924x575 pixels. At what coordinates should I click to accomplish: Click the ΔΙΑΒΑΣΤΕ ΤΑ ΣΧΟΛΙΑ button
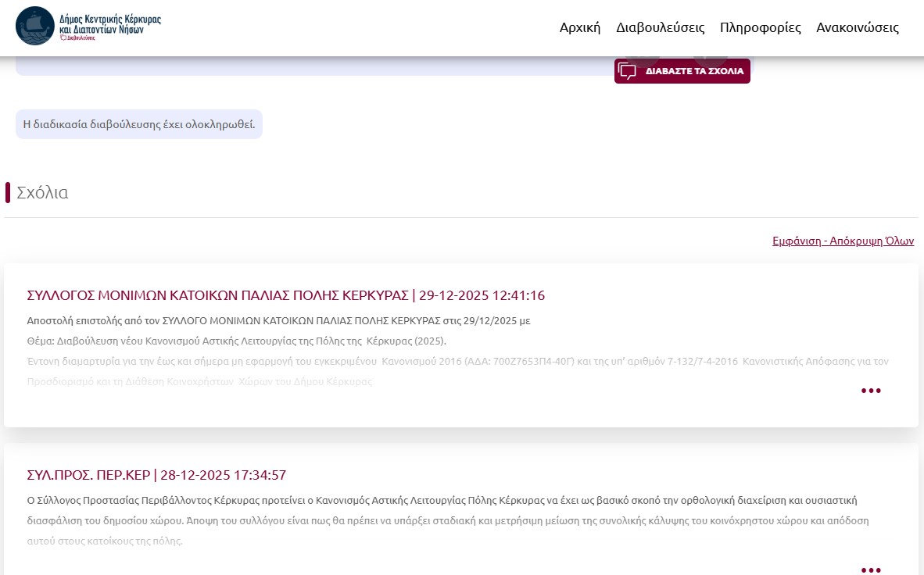[682, 70]
